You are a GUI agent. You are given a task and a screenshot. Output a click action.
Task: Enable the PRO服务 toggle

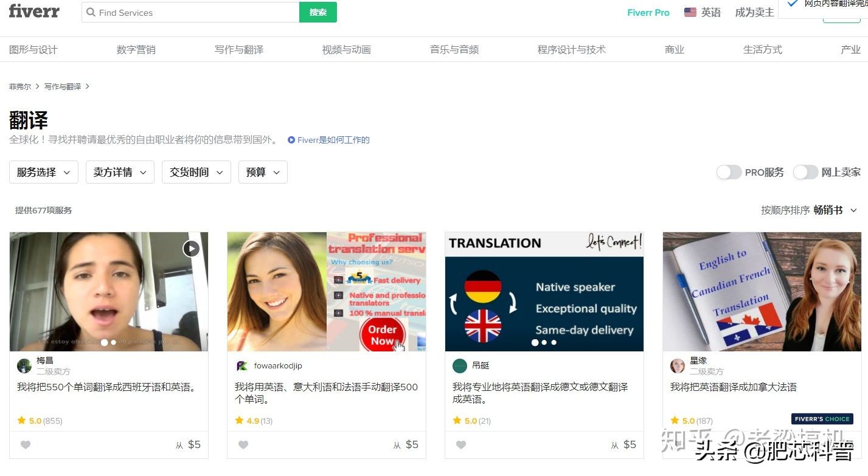tap(729, 172)
